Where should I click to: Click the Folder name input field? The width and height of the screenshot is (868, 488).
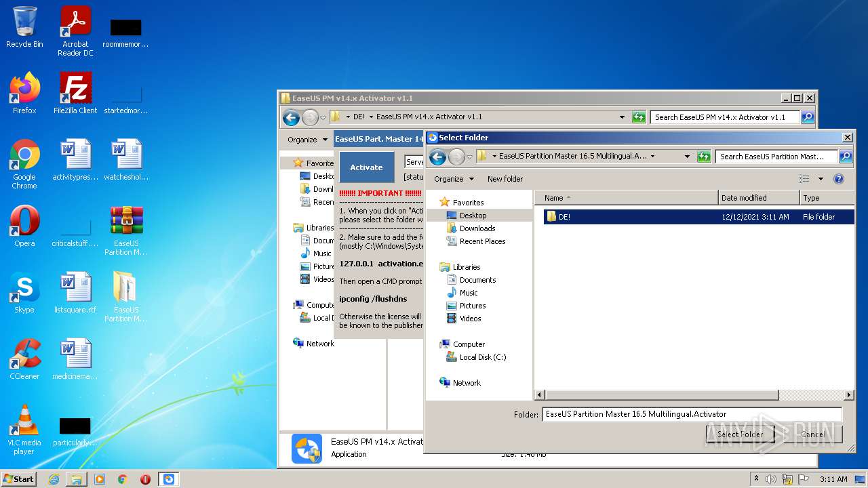[x=692, y=414]
